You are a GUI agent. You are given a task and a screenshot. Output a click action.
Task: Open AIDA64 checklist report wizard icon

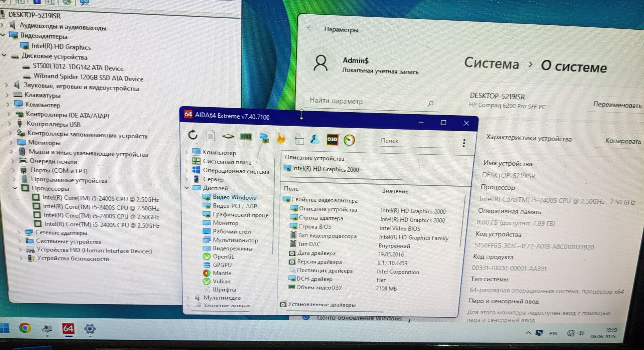tap(299, 139)
